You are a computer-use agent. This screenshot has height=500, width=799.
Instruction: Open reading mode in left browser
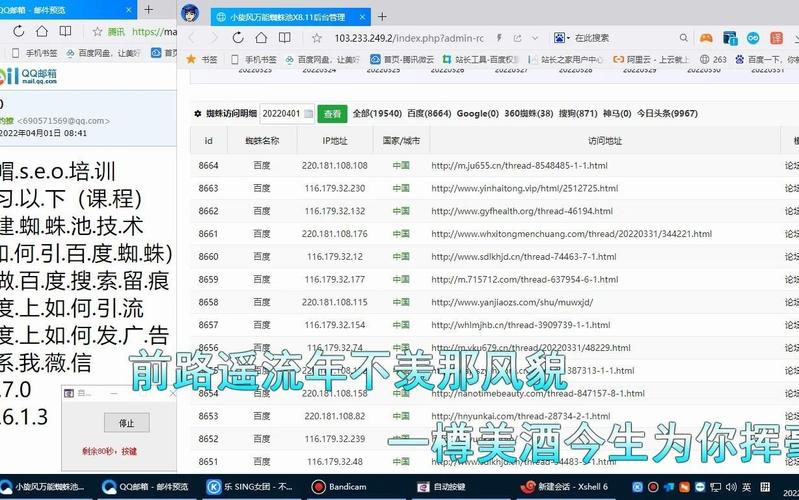click(65, 31)
